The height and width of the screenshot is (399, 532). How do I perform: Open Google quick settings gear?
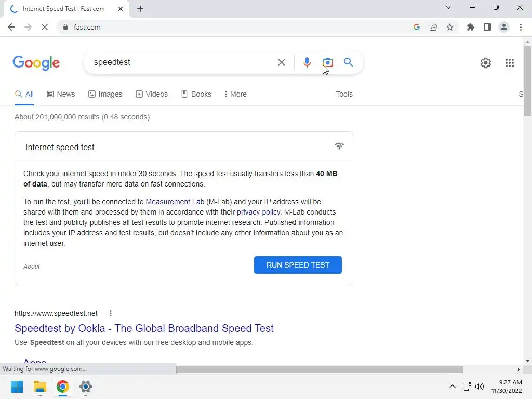coord(486,63)
